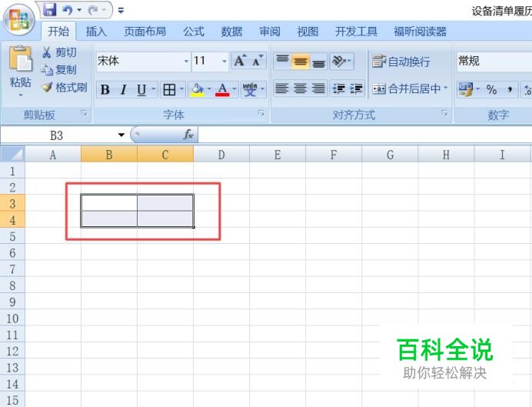The width and height of the screenshot is (532, 407).
Task: Apply comma style
Action: click(509, 89)
